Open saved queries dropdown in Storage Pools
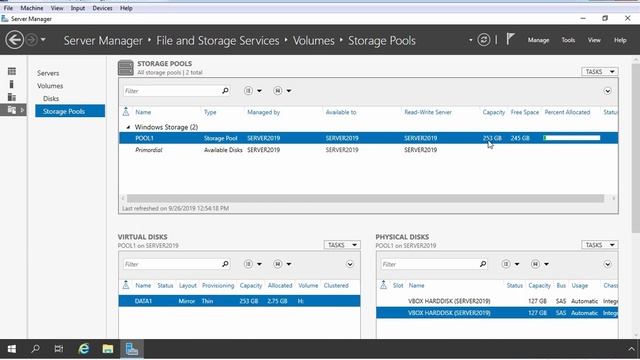640x360 pixels. tap(282, 91)
